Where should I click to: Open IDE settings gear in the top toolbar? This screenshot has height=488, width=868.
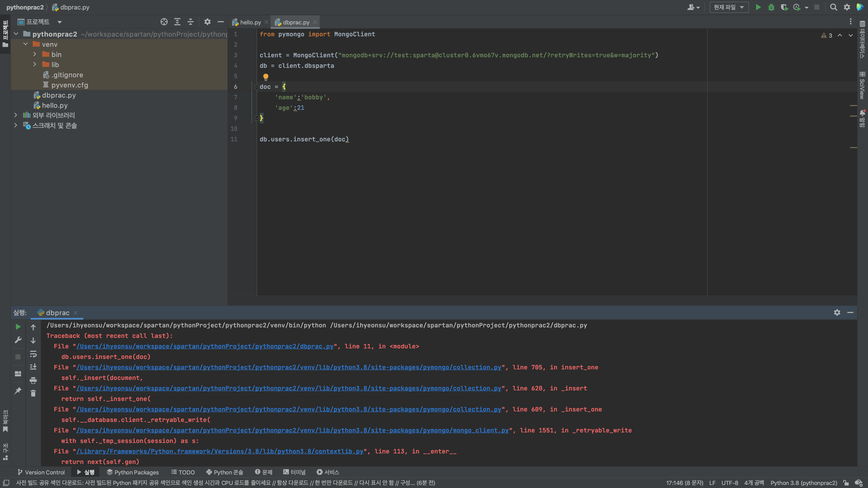pos(847,7)
